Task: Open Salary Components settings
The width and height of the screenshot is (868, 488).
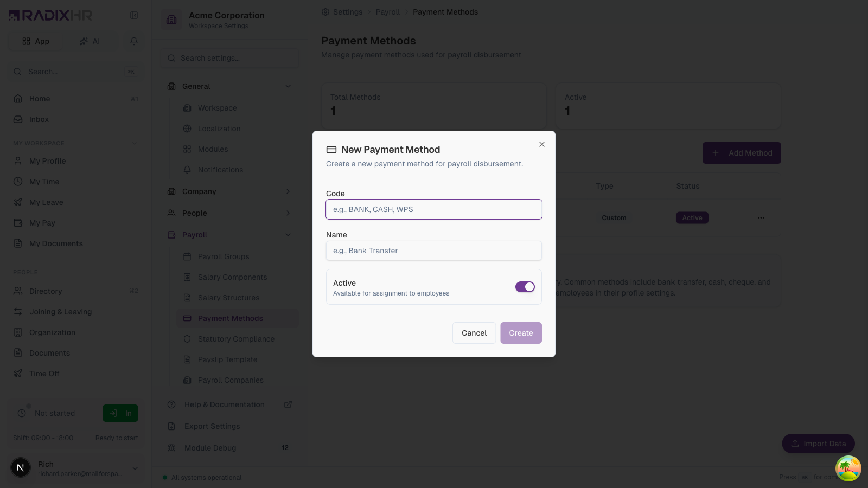Action: (237, 277)
